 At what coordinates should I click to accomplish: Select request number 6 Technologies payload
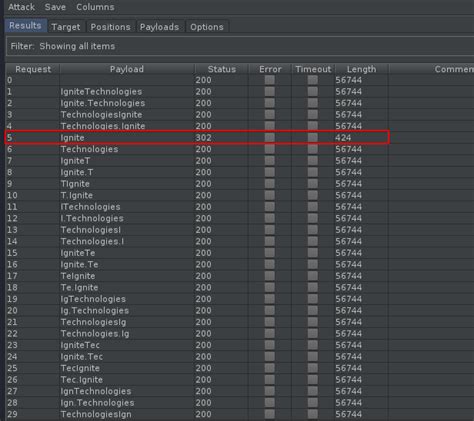(89, 149)
